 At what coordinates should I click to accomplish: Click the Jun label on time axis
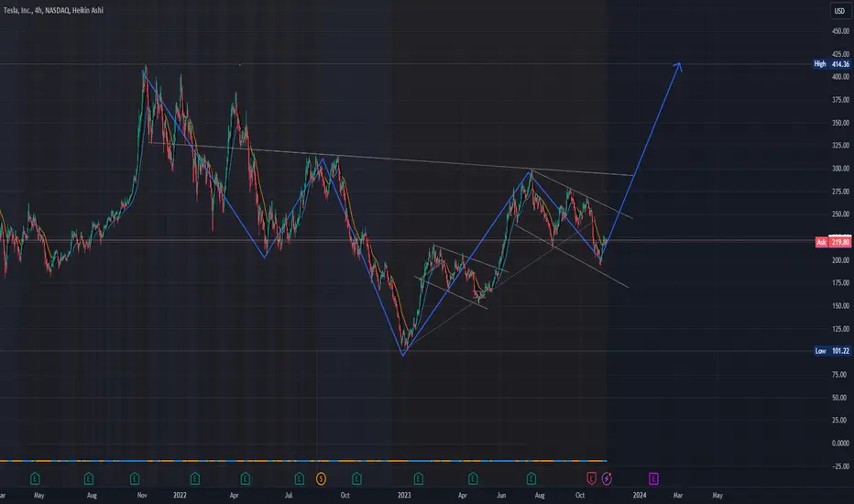click(501, 495)
